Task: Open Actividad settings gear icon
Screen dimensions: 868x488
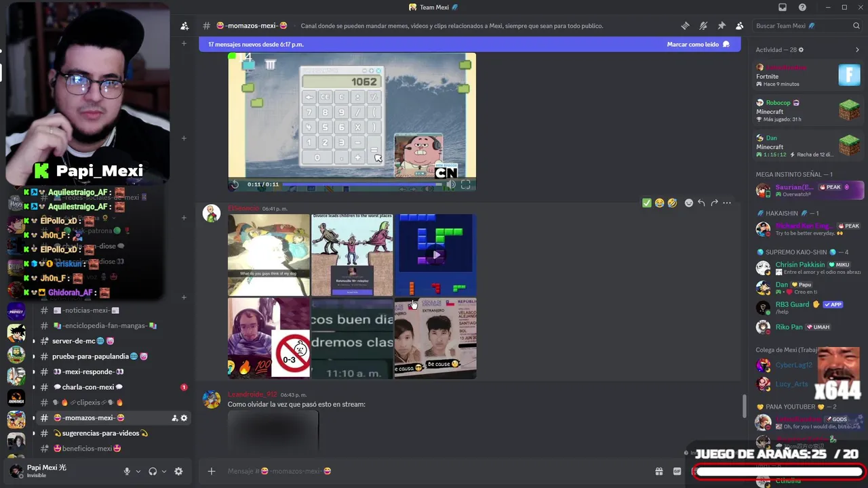Action: click(x=801, y=49)
